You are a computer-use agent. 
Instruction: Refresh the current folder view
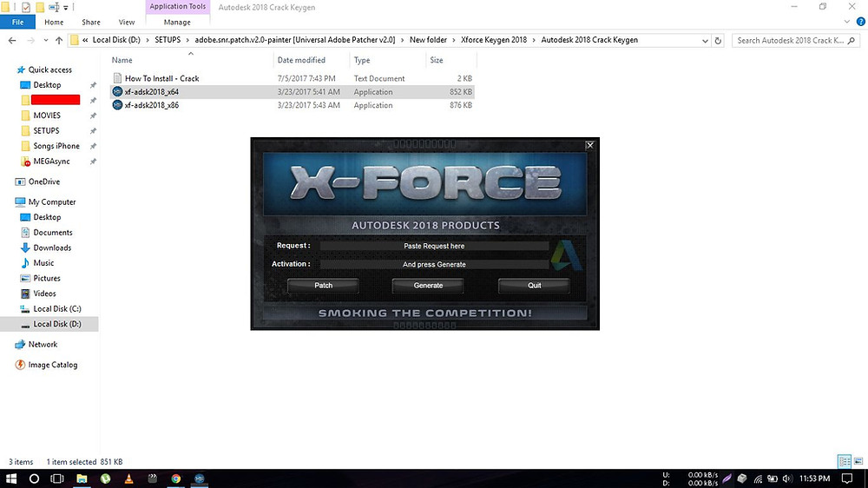click(718, 41)
